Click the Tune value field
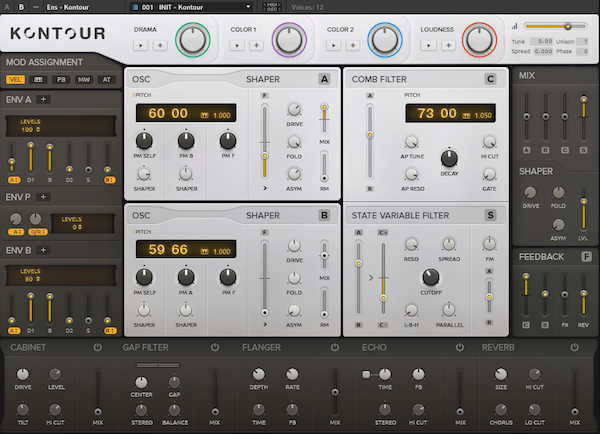Viewport: 600px width, 434px height. pos(541,41)
